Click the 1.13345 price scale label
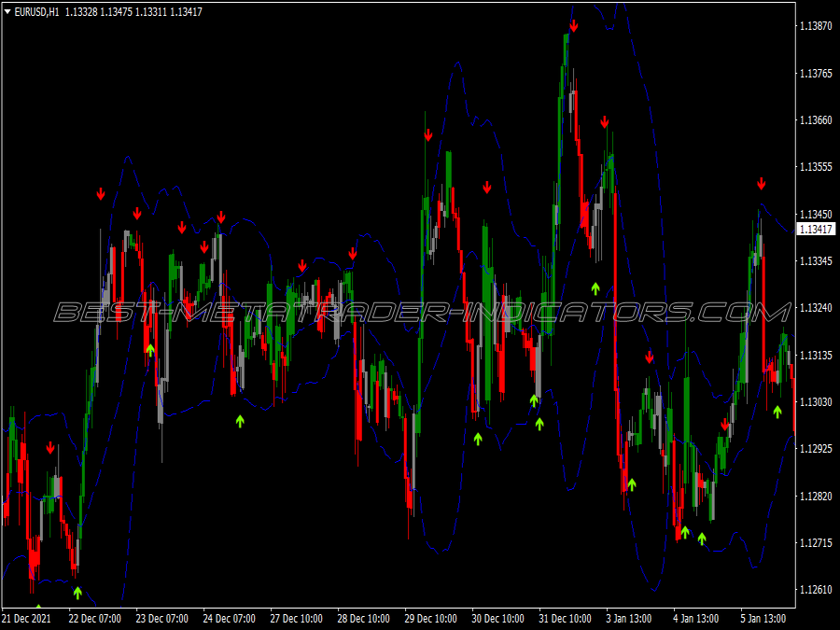This screenshot has height=630, width=840. [x=816, y=261]
